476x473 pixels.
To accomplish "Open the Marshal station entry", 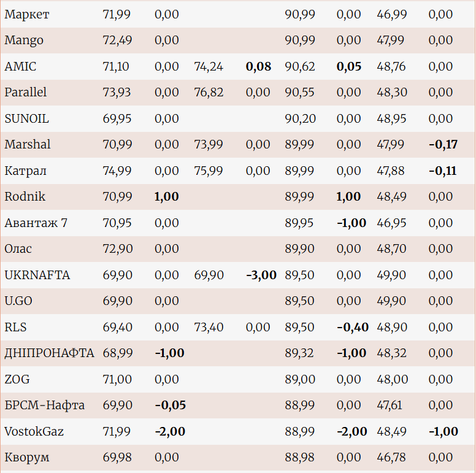I will point(28,145).
